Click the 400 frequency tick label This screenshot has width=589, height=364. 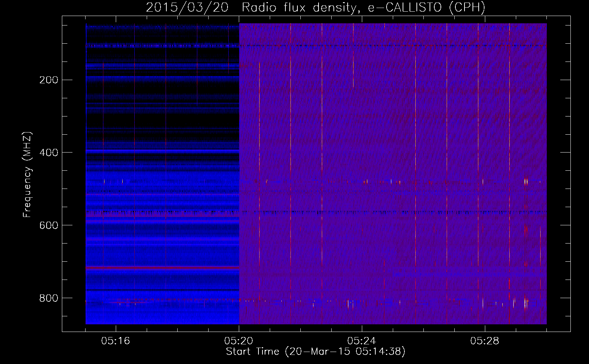pyautogui.click(x=49, y=153)
